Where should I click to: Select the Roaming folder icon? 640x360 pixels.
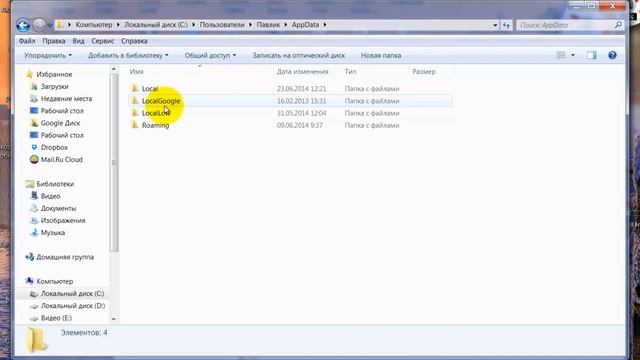click(x=135, y=125)
